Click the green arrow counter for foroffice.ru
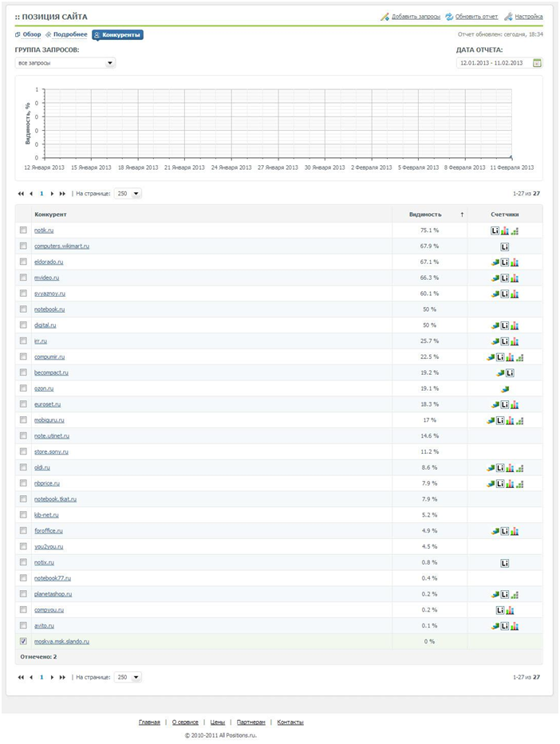This screenshot has height=744, width=560. pos(495,531)
